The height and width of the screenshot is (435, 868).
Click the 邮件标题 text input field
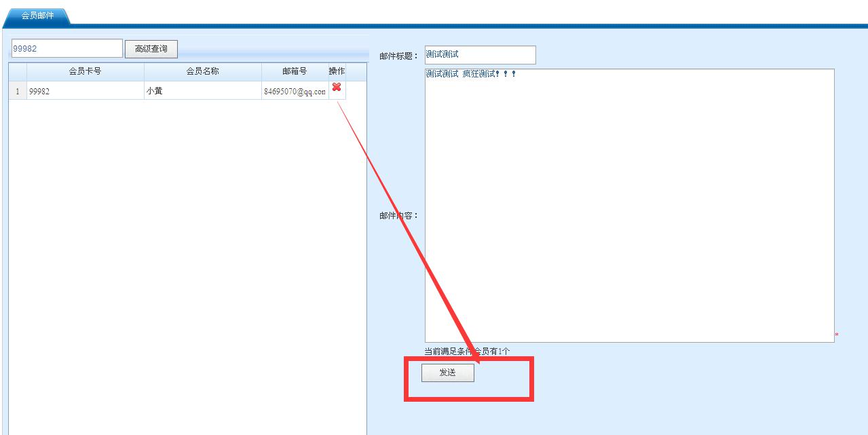[480, 55]
